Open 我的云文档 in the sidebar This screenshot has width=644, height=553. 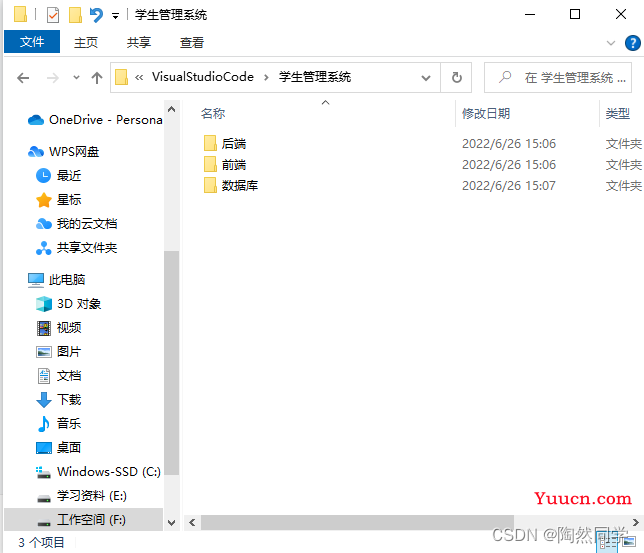76,224
